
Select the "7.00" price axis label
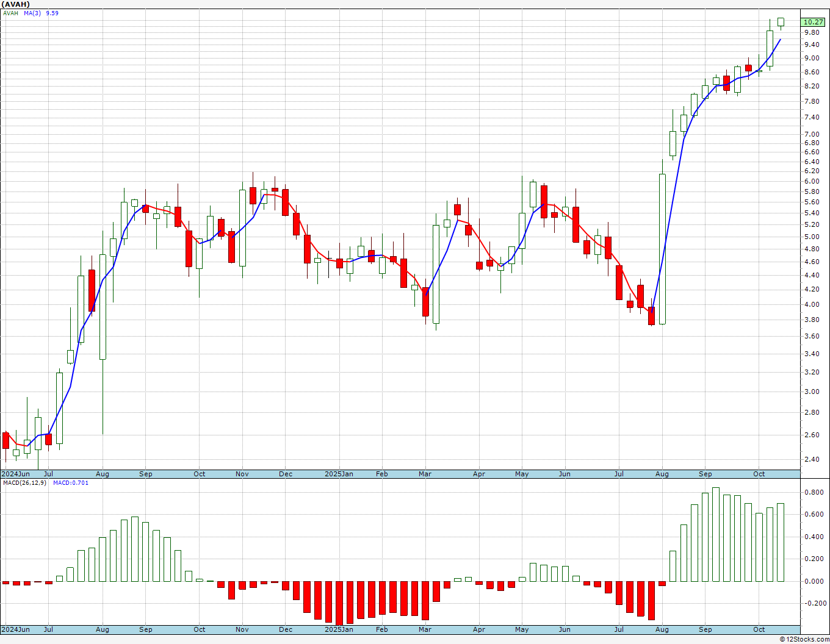(812, 134)
